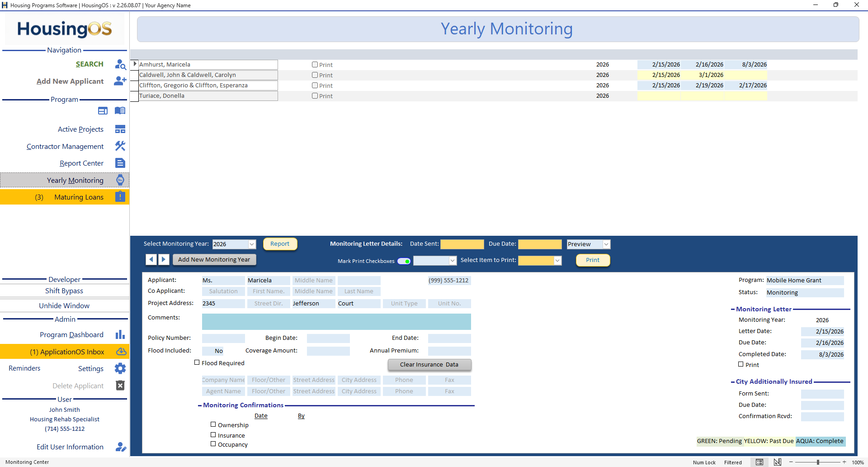This screenshot has height=467, width=868.
Task: Tick the Insurance confirmation checkbox
Action: tap(213, 435)
